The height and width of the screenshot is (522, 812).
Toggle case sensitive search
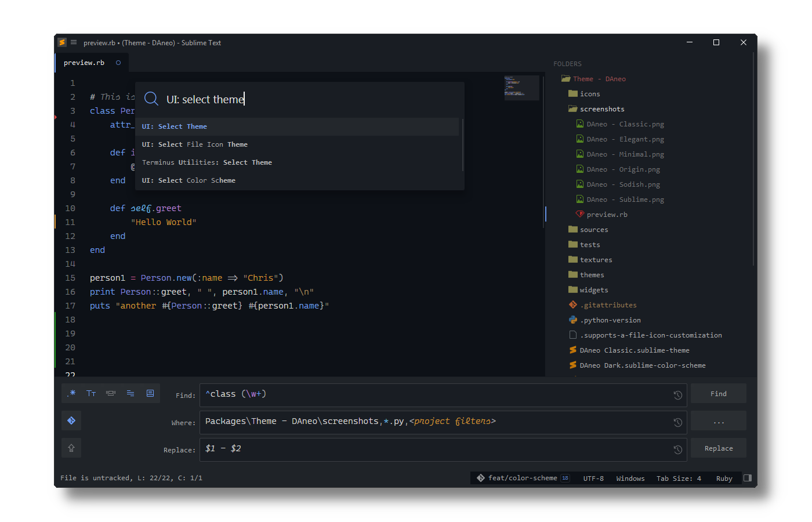pos(91,393)
